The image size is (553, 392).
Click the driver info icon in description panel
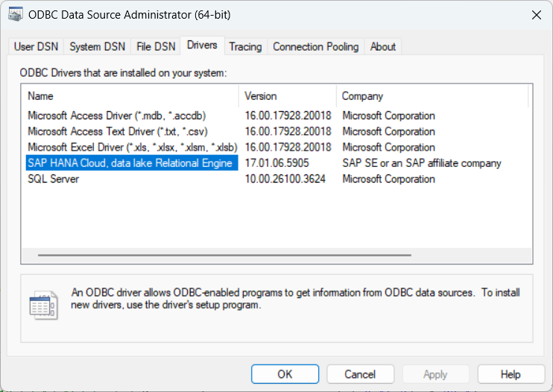click(44, 306)
